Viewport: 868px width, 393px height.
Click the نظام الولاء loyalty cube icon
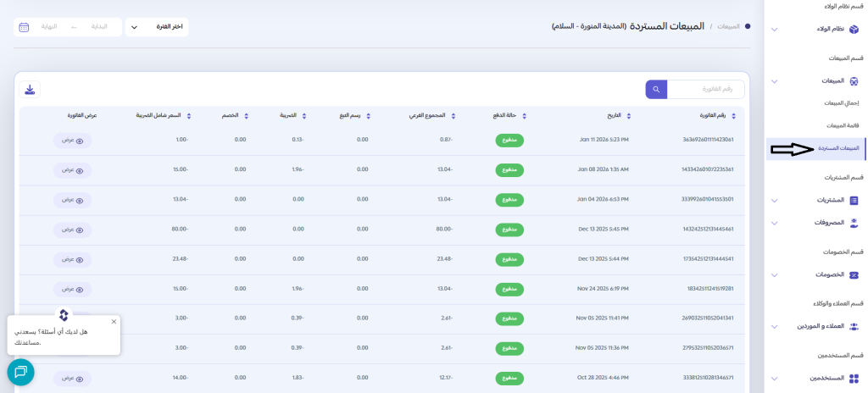(x=854, y=30)
